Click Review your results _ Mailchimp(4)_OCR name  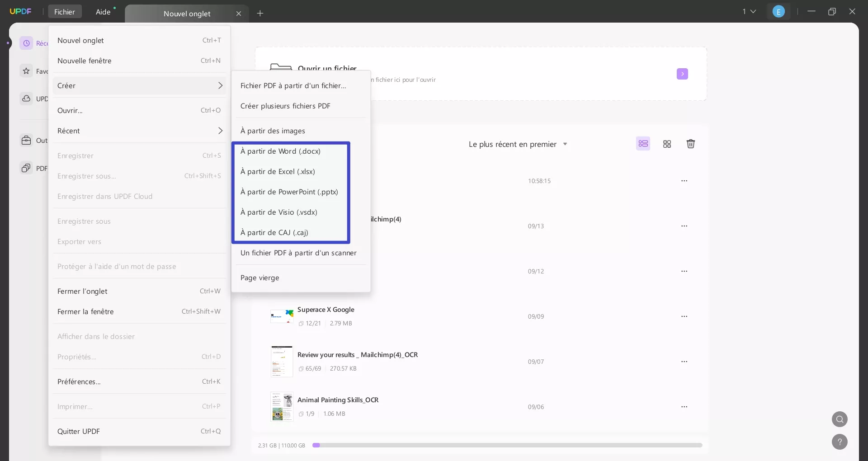tap(358, 355)
